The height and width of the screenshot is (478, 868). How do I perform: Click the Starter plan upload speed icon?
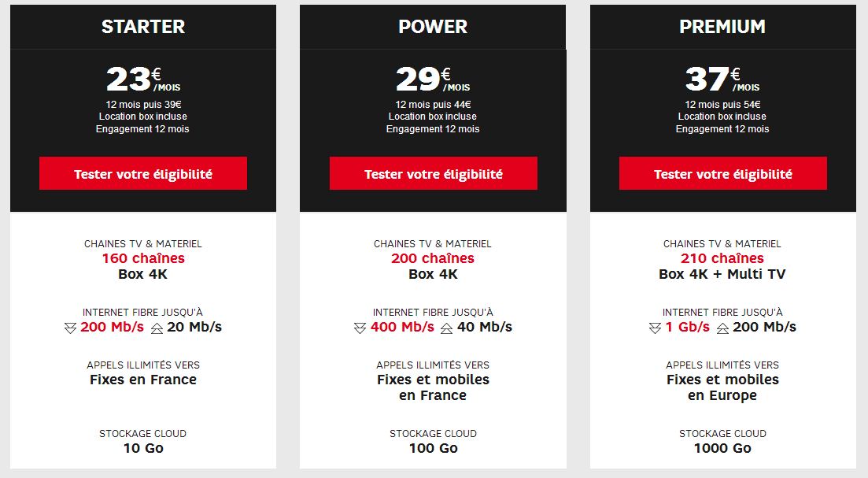click(x=157, y=328)
